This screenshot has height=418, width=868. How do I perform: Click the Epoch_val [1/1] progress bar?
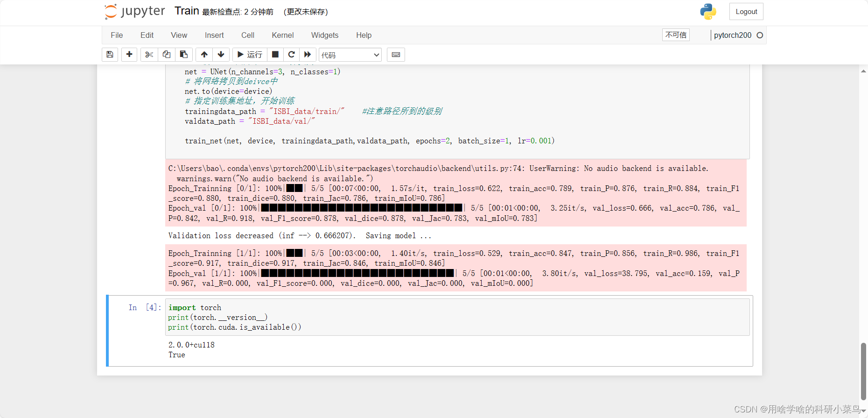357,273
